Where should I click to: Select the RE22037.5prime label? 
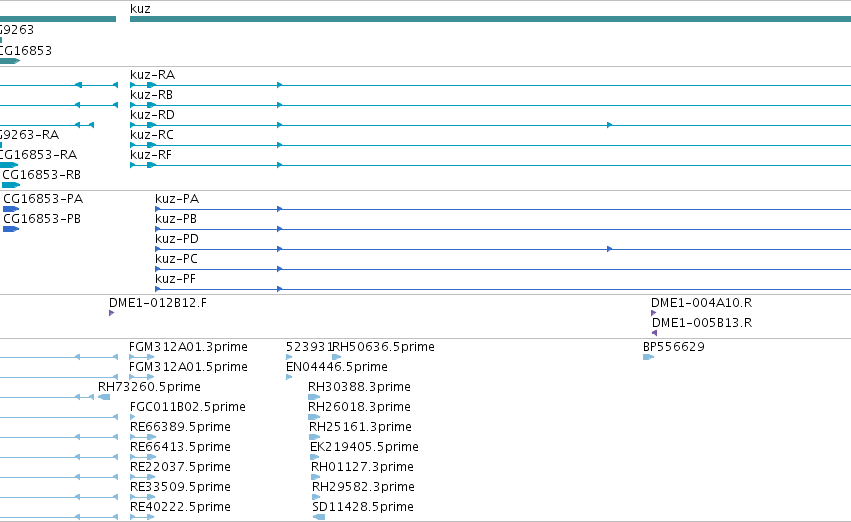tap(180, 468)
